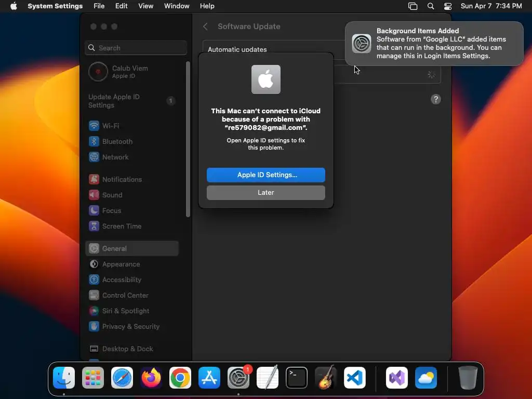Select General in the sidebar

coord(131,249)
